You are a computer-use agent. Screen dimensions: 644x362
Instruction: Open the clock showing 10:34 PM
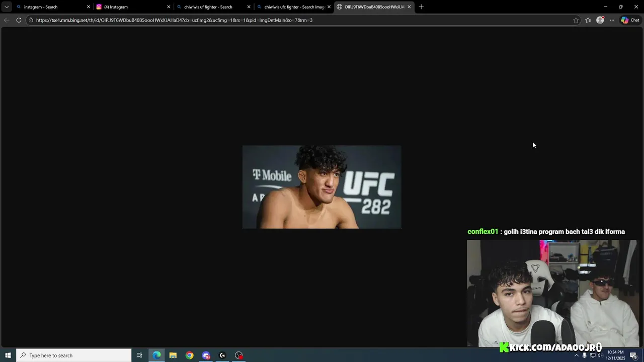[615, 355]
